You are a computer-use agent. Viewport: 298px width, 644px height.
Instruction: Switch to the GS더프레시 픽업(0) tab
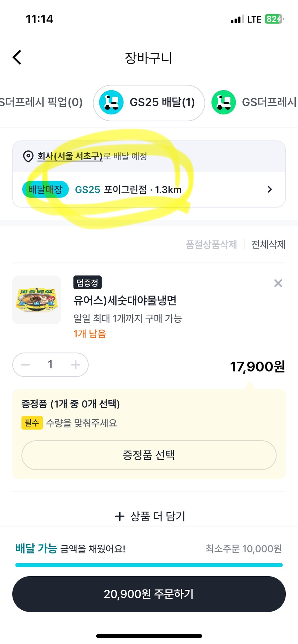point(41,102)
